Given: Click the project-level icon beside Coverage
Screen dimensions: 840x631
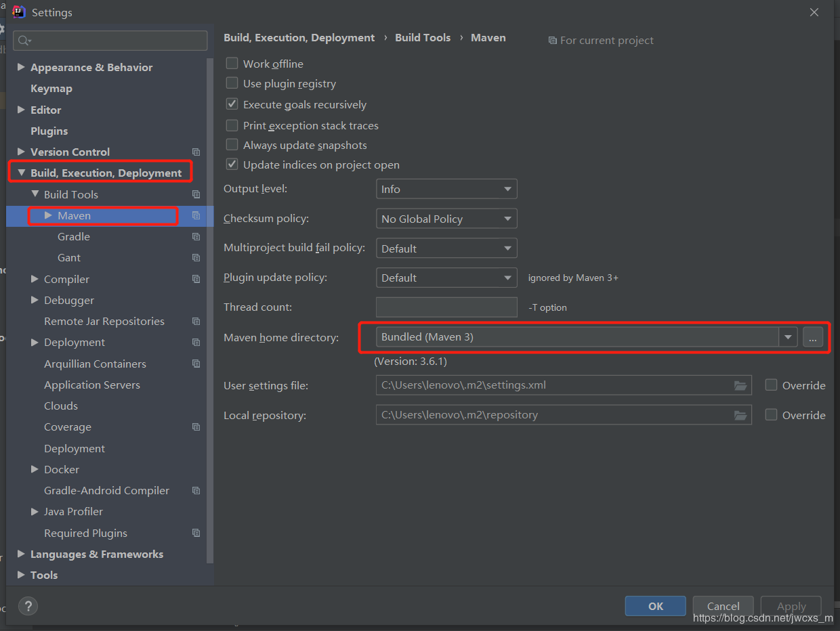Looking at the screenshot, I should click(x=196, y=427).
